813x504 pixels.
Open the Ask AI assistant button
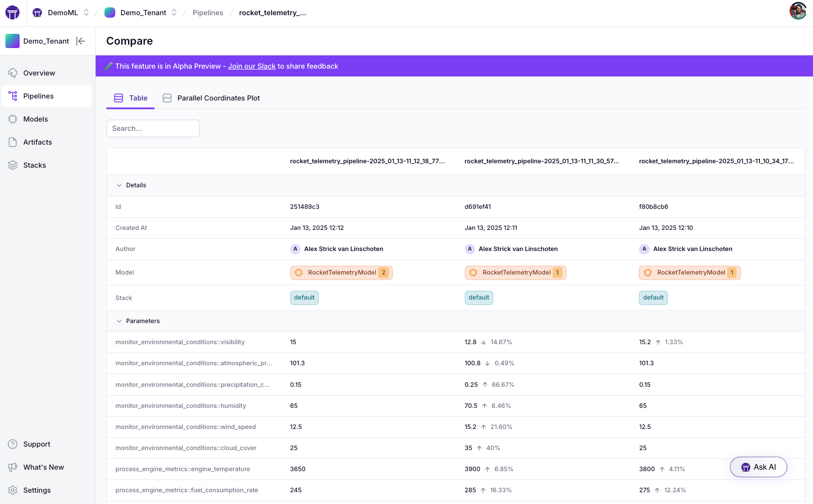758,467
